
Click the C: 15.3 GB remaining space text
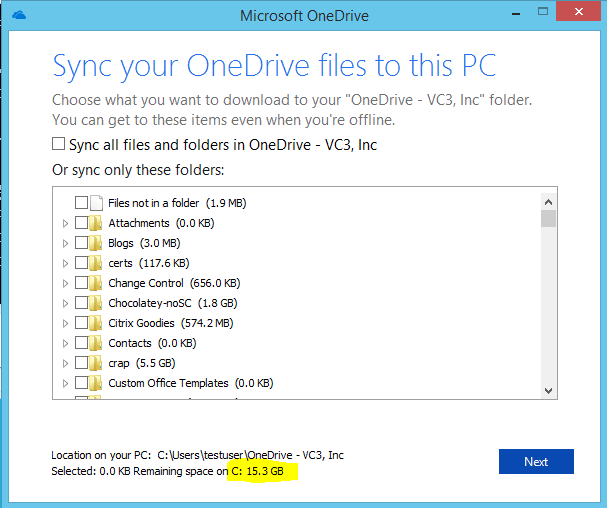257,471
